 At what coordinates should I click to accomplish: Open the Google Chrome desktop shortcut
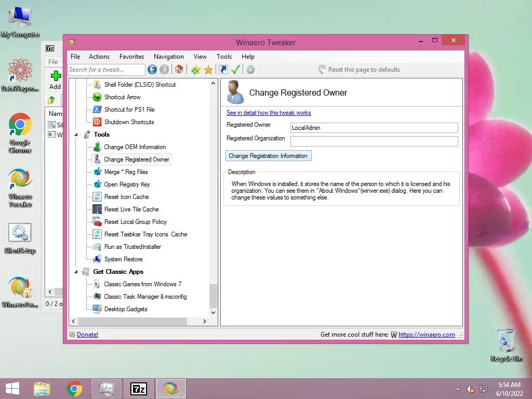(x=20, y=133)
